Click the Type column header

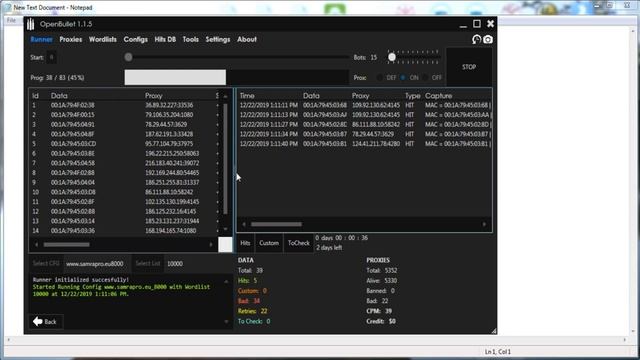point(412,96)
